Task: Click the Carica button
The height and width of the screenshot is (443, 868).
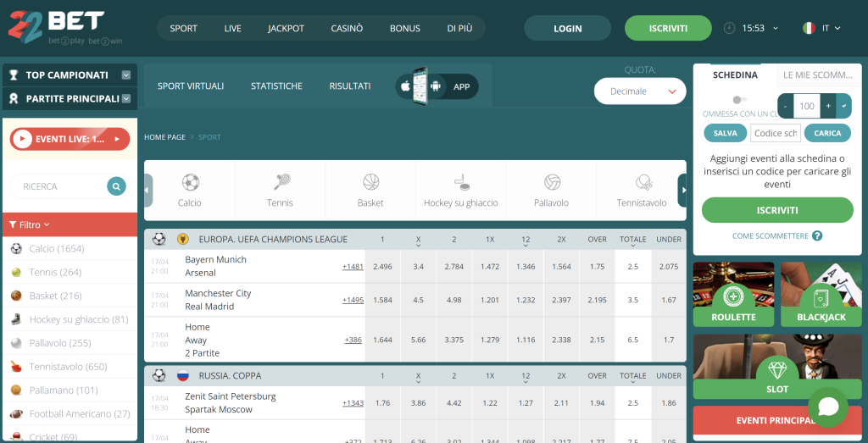Action: pyautogui.click(x=827, y=133)
